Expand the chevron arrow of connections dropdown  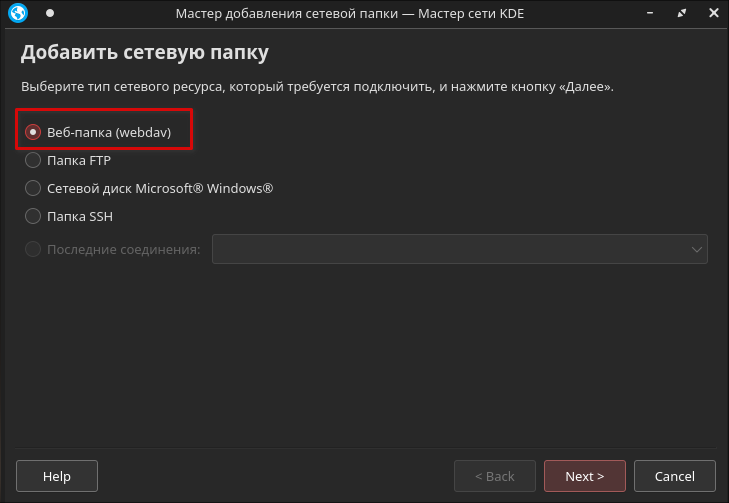click(696, 249)
